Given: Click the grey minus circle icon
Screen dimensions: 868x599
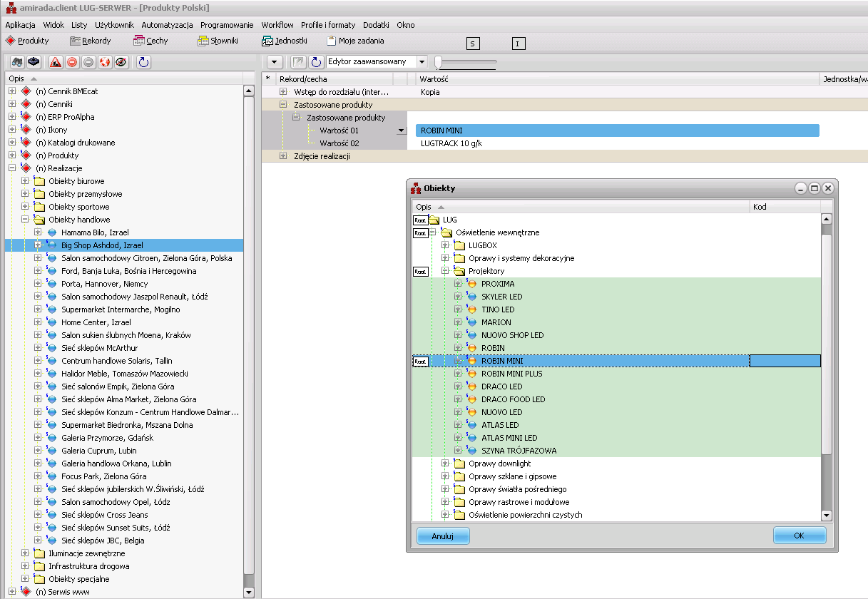Looking at the screenshot, I should [88, 62].
